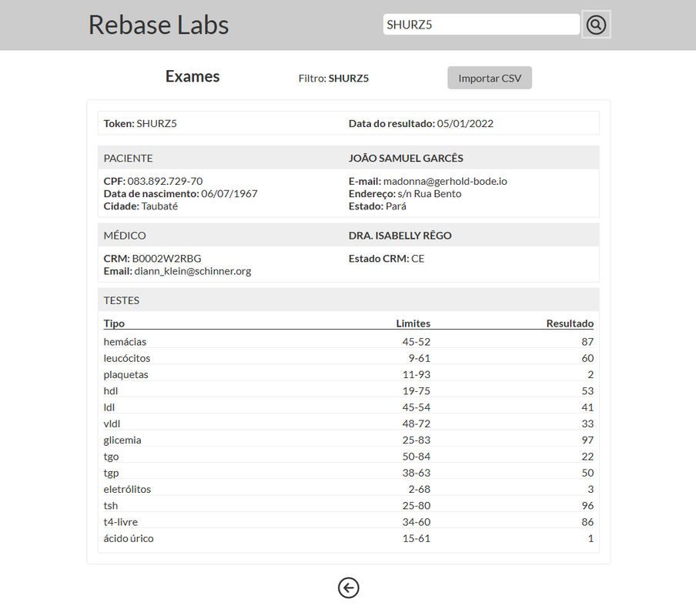696x616 pixels.
Task: Click the Limites column header
Action: coord(413,323)
